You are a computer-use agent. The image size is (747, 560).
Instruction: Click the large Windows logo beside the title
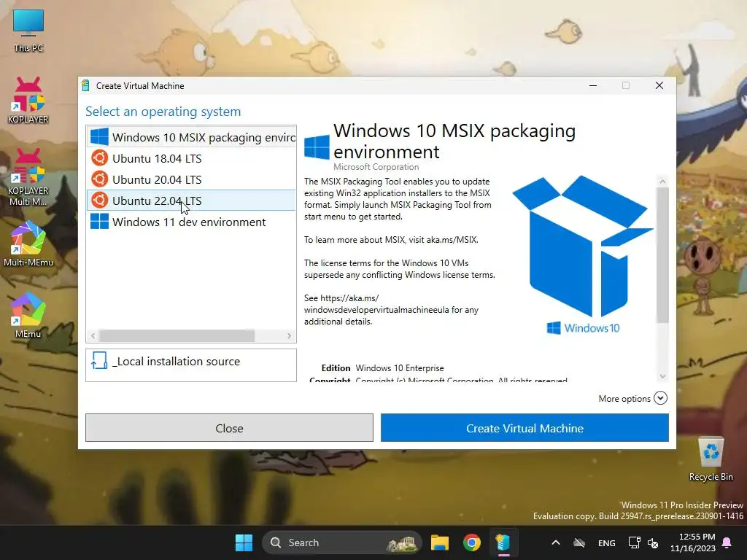tap(317, 147)
